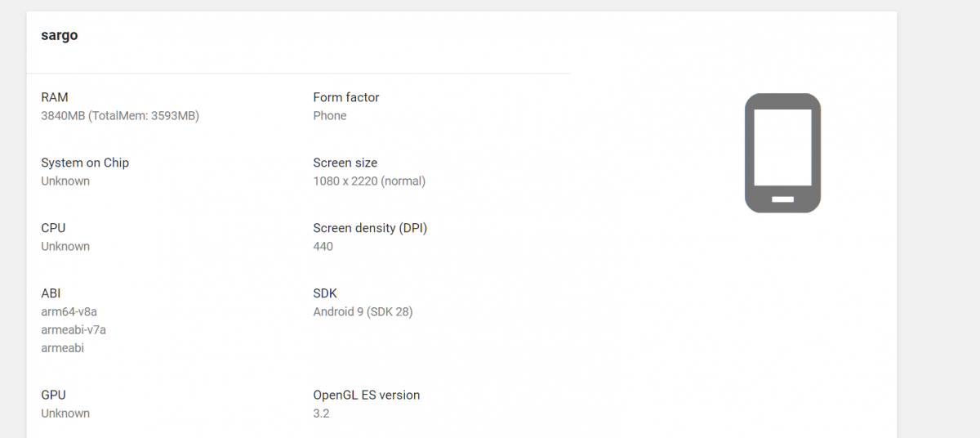Viewport: 980px width, 438px height.
Task: Select the Android 9 (SDK 28) value
Action: 363,311
